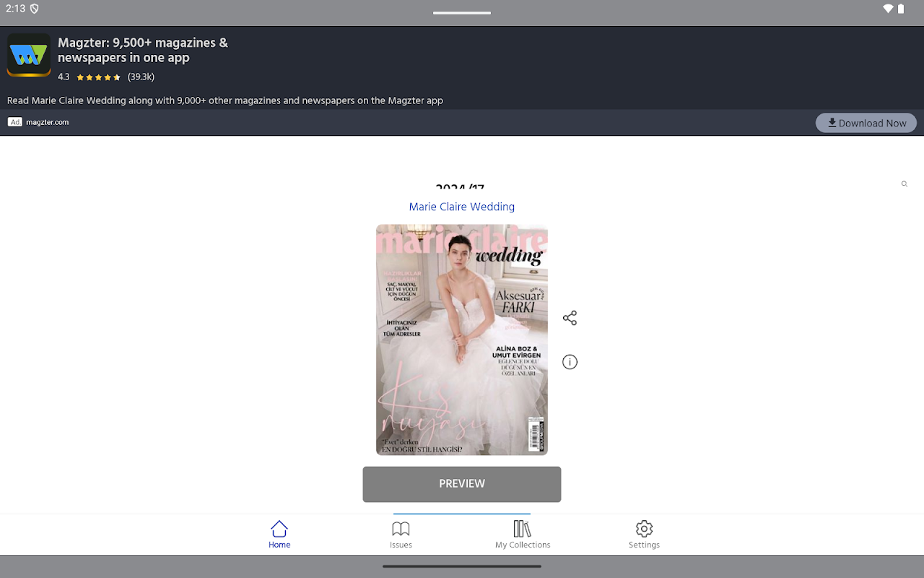The height and width of the screenshot is (578, 924).
Task: Tap the five-star rating in the ad
Action: (x=98, y=77)
